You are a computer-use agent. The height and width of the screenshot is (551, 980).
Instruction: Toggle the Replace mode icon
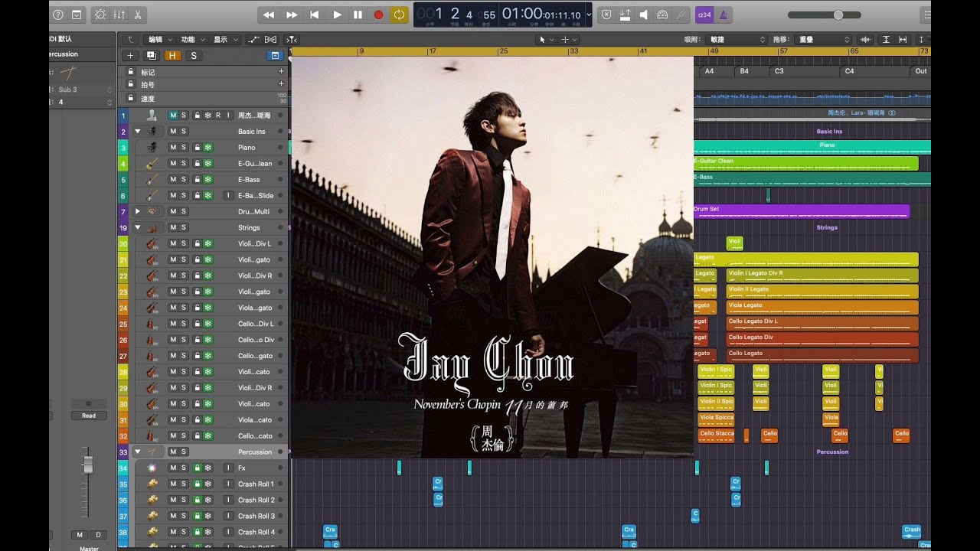click(625, 15)
